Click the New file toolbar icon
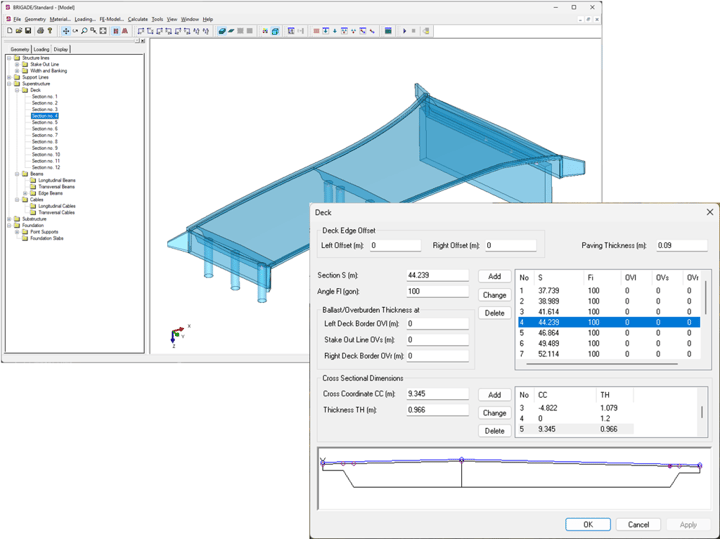Viewport: 720px width, 539px height. (8, 31)
